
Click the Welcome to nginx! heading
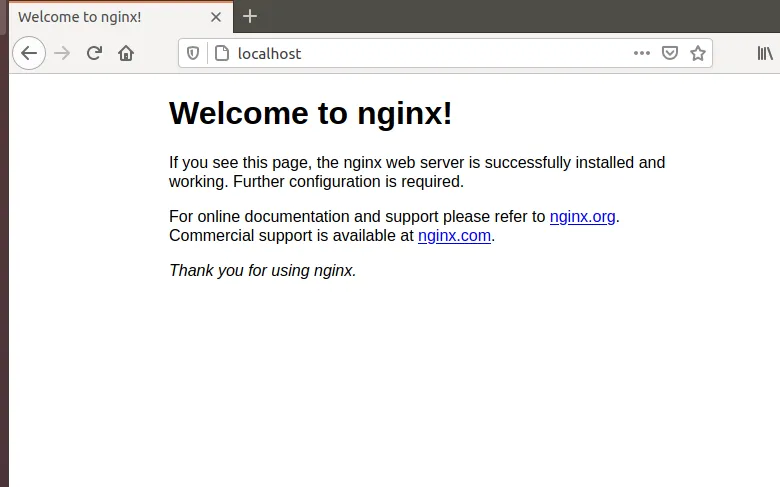point(310,113)
